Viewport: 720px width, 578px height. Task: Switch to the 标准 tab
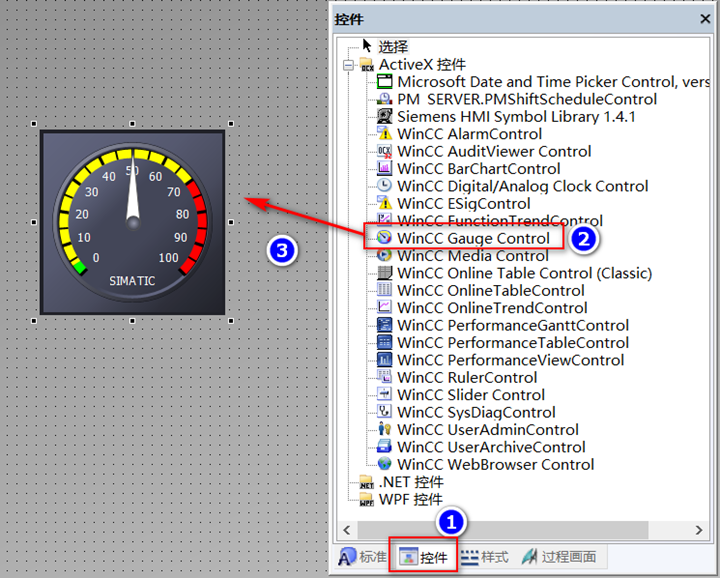click(362, 557)
